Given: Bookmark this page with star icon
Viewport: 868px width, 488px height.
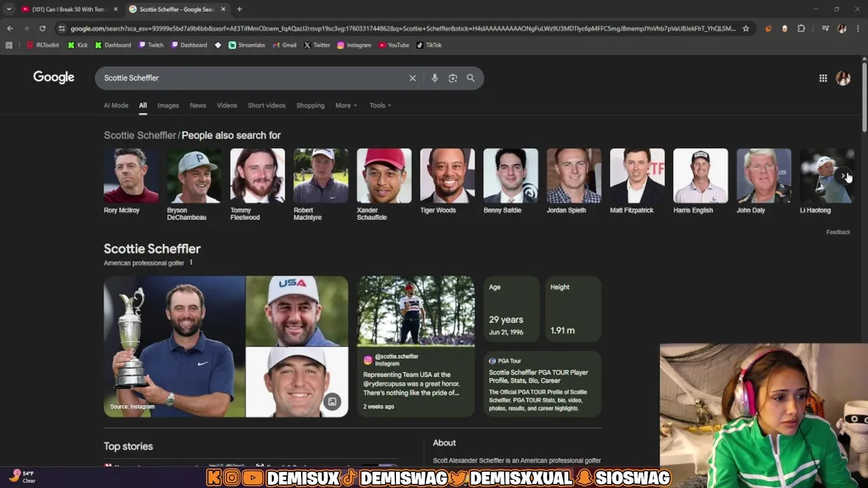Looking at the screenshot, I should click(746, 28).
